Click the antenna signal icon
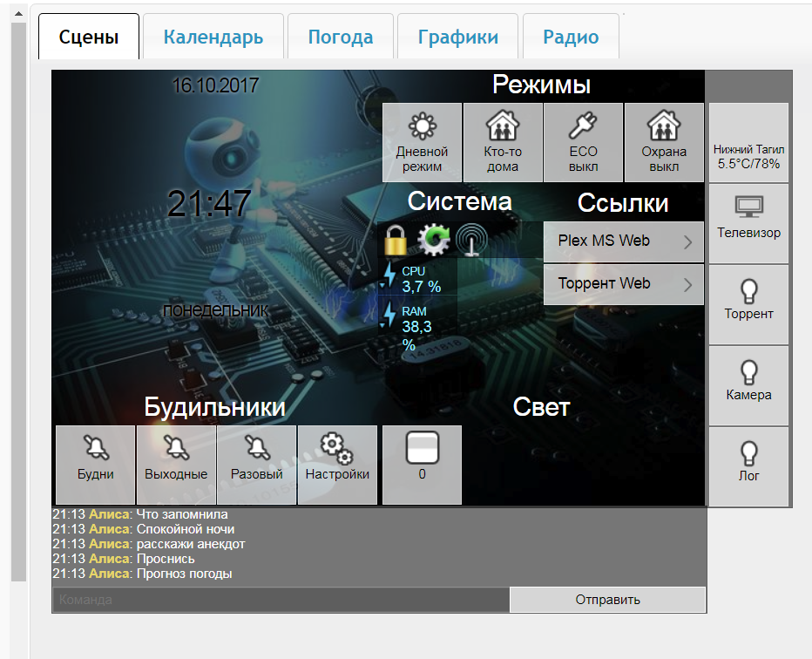 [x=471, y=240]
